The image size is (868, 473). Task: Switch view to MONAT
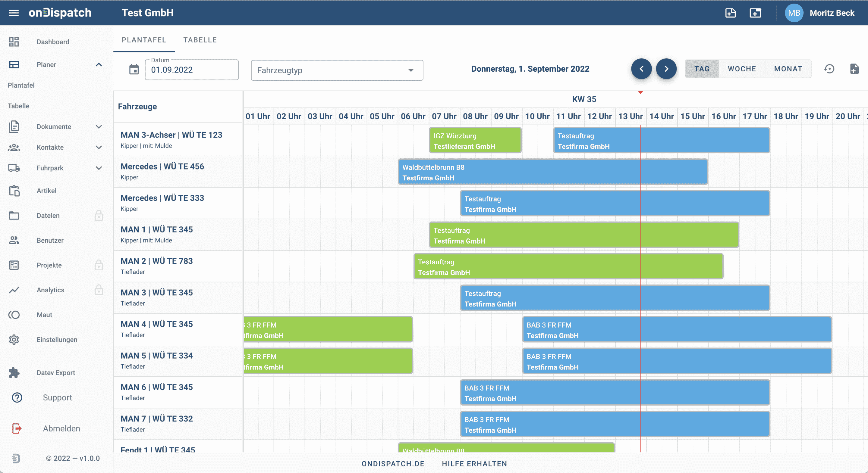click(x=788, y=69)
